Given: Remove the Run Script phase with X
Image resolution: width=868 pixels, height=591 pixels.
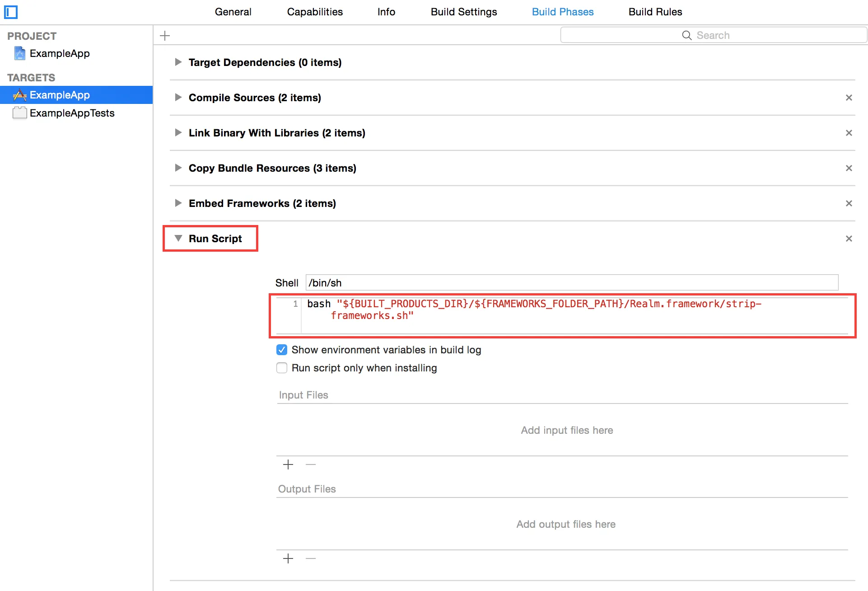Looking at the screenshot, I should pyautogui.click(x=849, y=239).
